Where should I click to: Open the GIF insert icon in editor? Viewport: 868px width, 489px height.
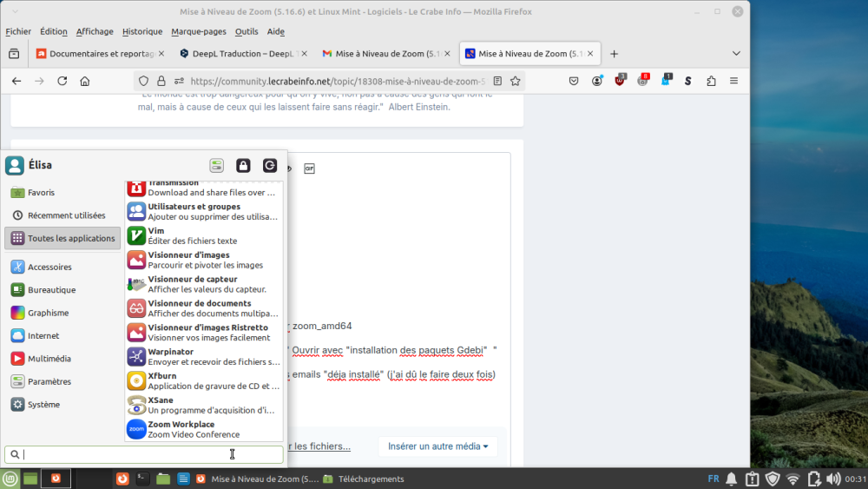(310, 169)
